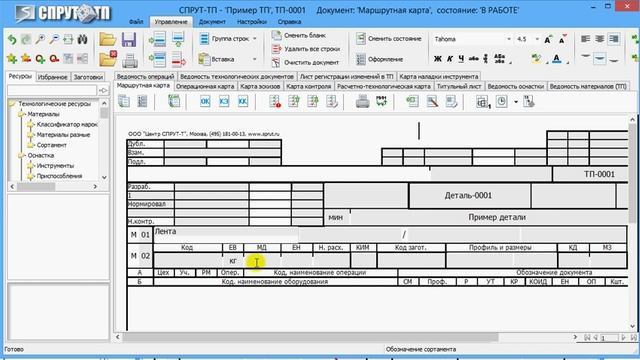Pick the font color A swatch

[556, 59]
